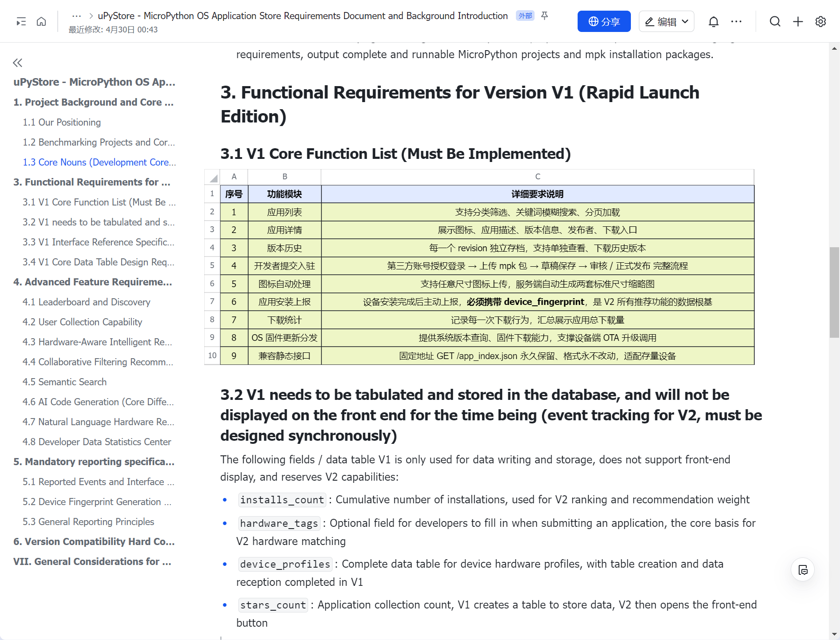Go to 4.5 Semantic Search

(x=65, y=382)
